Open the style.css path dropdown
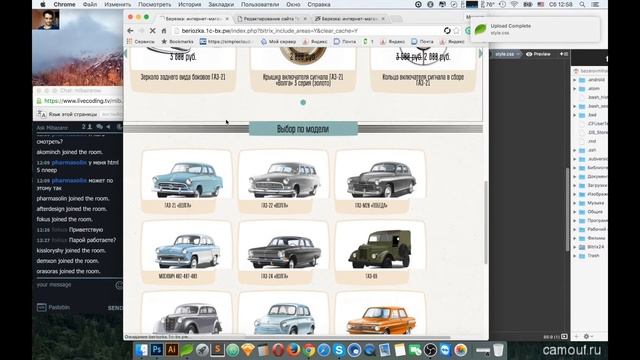The width and height of the screenshot is (640, 360). 507,54
